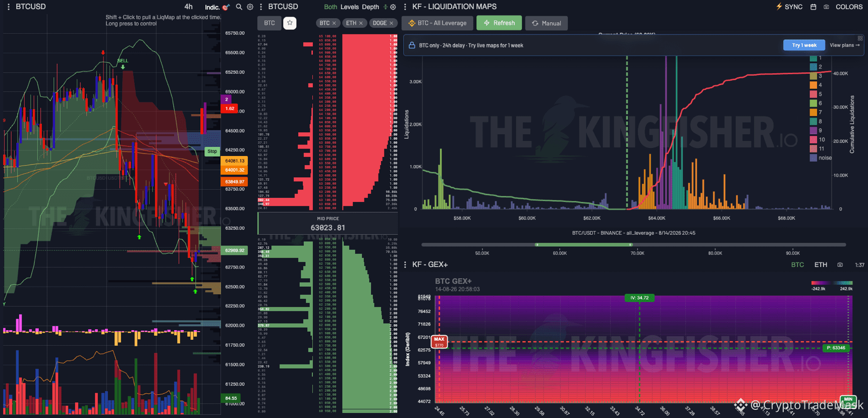The image size is (868, 418).
Task: Take a Liquidation Maps snapshot with camera icon
Action: 826,7
